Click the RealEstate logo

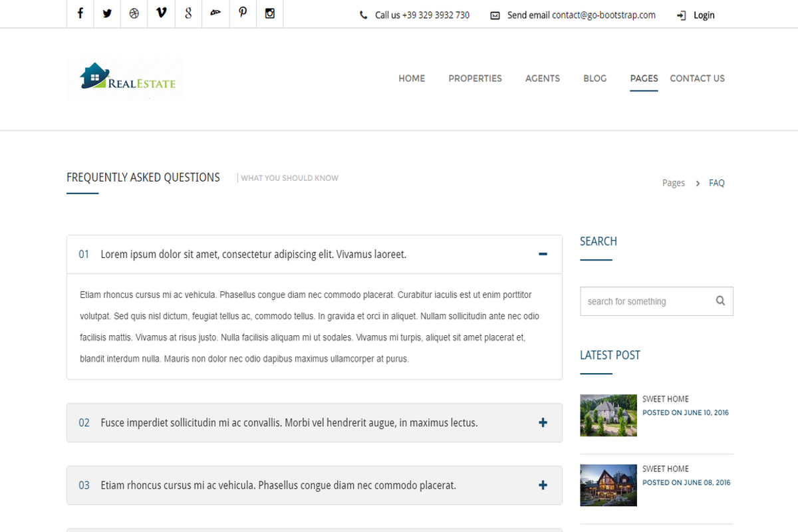coord(126,79)
